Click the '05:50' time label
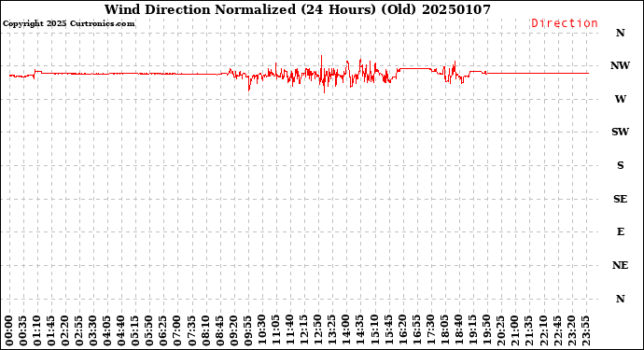Viewport: 644px width, 350px height. (x=149, y=331)
